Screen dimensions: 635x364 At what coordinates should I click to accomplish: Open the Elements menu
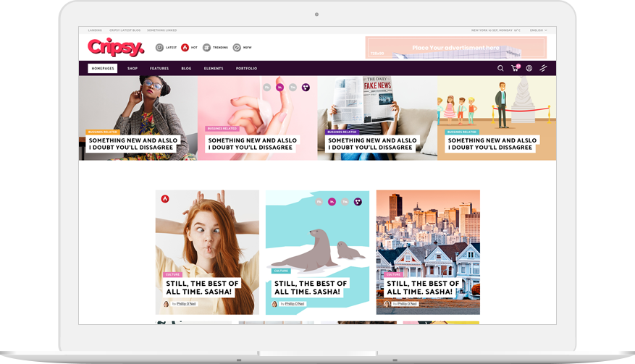[x=214, y=69]
